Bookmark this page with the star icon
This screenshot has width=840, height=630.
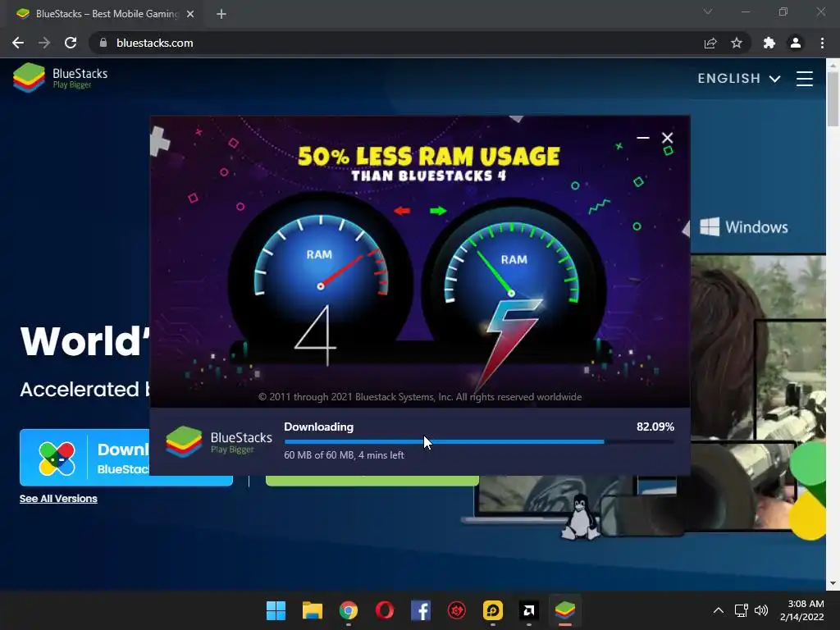(x=737, y=43)
